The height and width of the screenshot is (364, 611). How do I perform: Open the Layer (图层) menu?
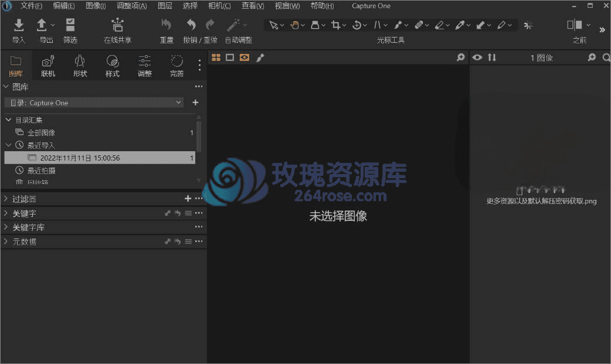tap(165, 6)
